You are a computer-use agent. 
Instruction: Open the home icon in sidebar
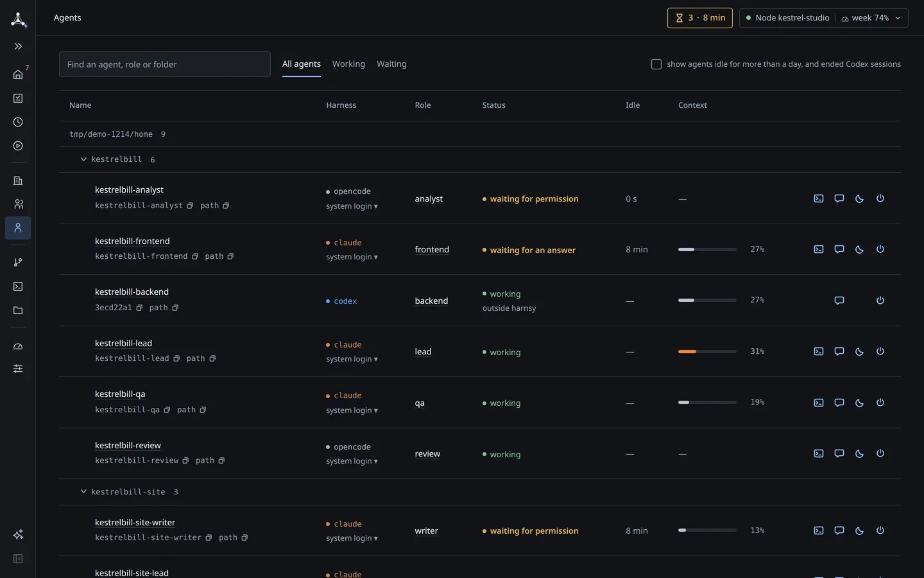pyautogui.click(x=18, y=74)
